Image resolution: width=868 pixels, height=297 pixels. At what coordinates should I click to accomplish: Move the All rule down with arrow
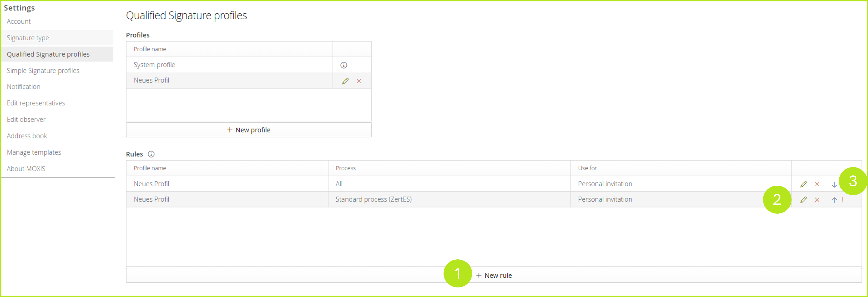point(834,185)
